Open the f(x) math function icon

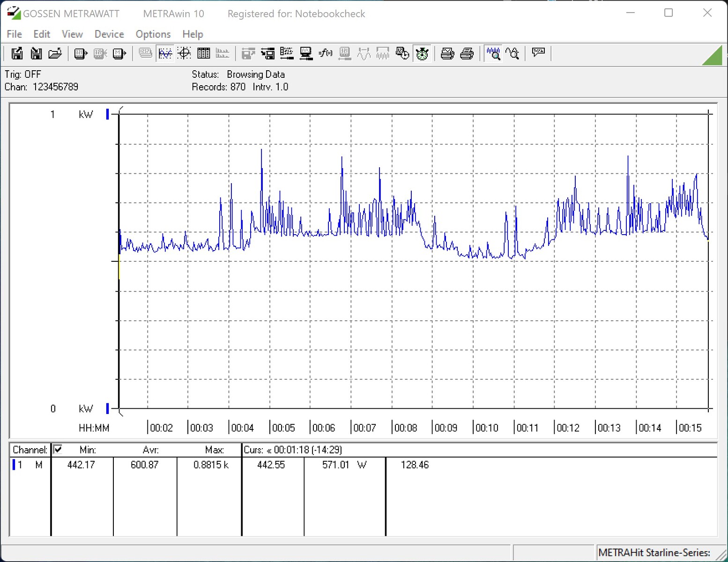[x=325, y=53]
